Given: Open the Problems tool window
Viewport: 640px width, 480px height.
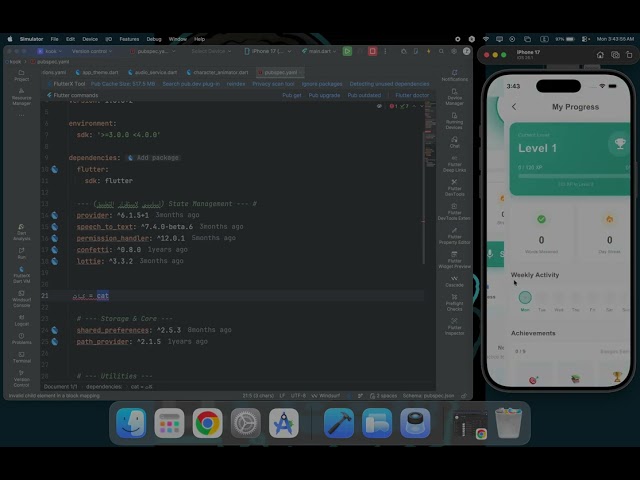Looking at the screenshot, I should 21,338.
